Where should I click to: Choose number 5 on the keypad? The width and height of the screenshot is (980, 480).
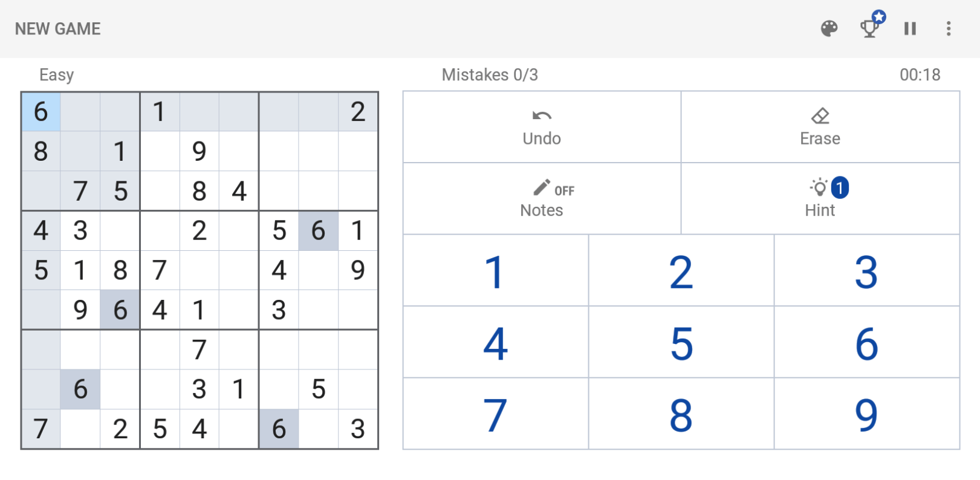pos(681,342)
